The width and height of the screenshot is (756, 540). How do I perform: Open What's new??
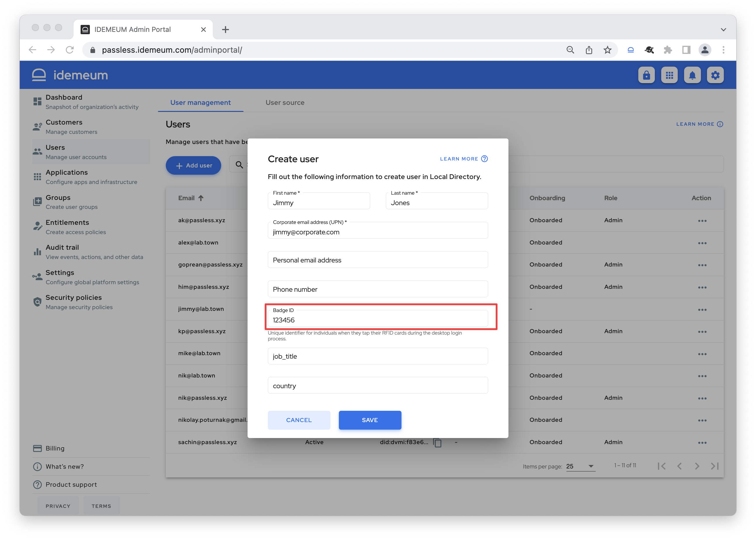[91, 466]
